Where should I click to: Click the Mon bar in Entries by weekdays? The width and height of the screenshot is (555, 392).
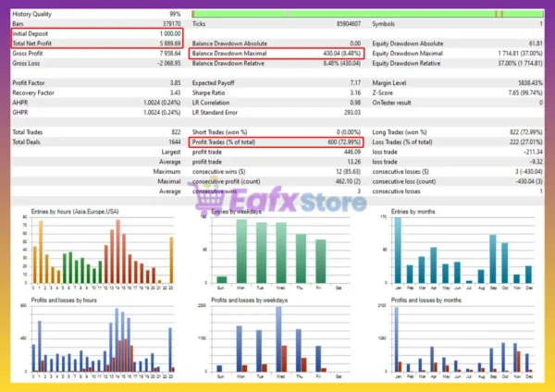pyautogui.click(x=241, y=251)
